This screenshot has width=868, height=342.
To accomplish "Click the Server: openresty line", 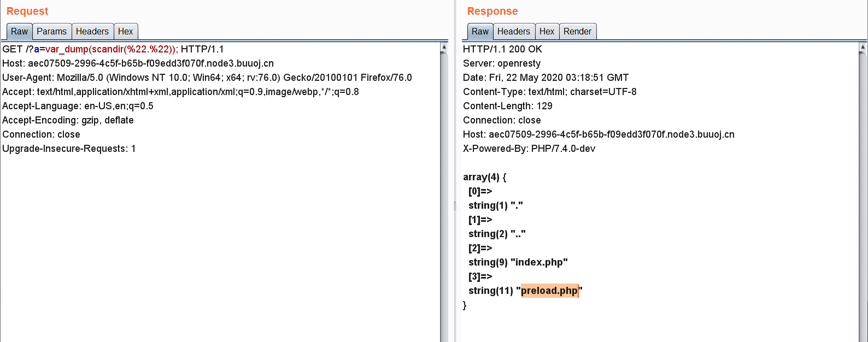I will click(x=502, y=63).
